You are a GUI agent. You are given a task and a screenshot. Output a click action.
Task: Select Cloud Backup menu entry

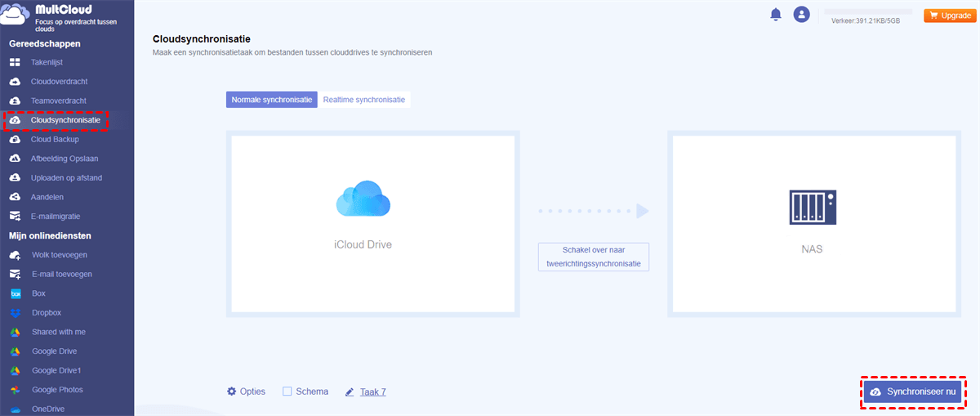pyautogui.click(x=55, y=139)
